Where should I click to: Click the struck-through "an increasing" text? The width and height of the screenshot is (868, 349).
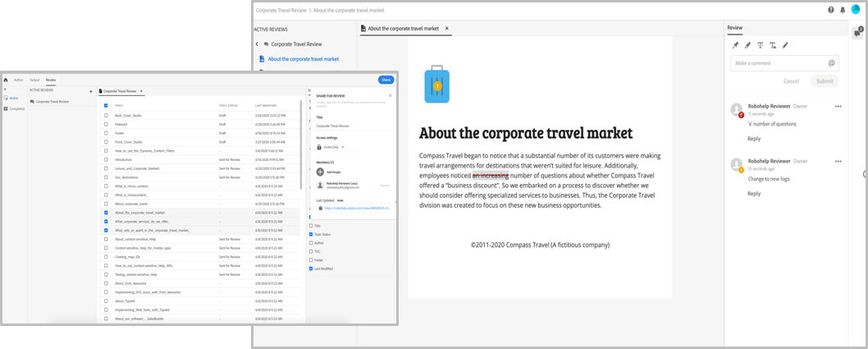(490, 176)
